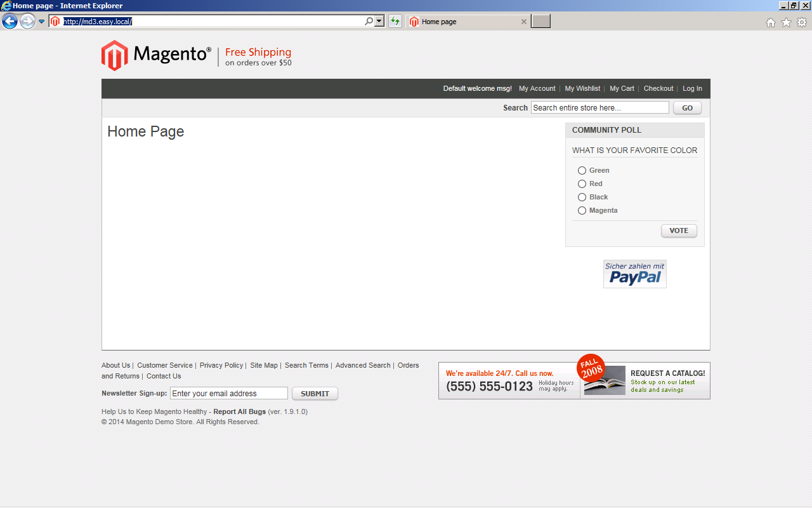Click the Report All Bugs link
This screenshot has height=508, width=812.
coord(240,411)
